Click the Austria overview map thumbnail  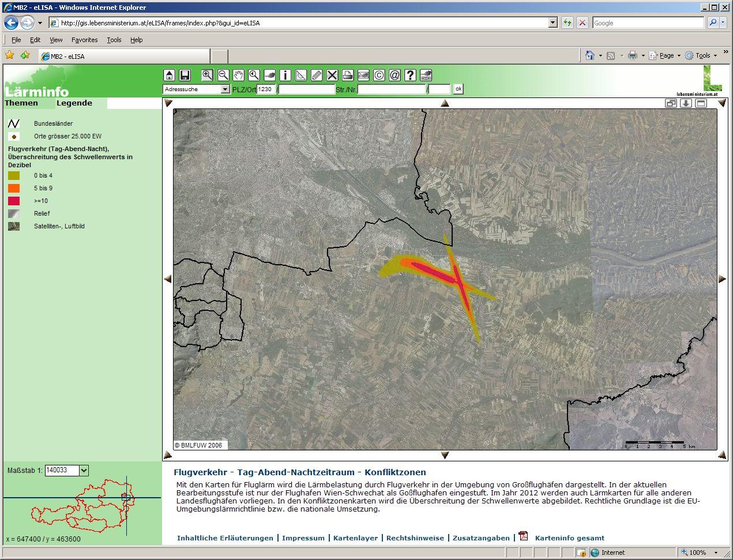click(x=83, y=505)
